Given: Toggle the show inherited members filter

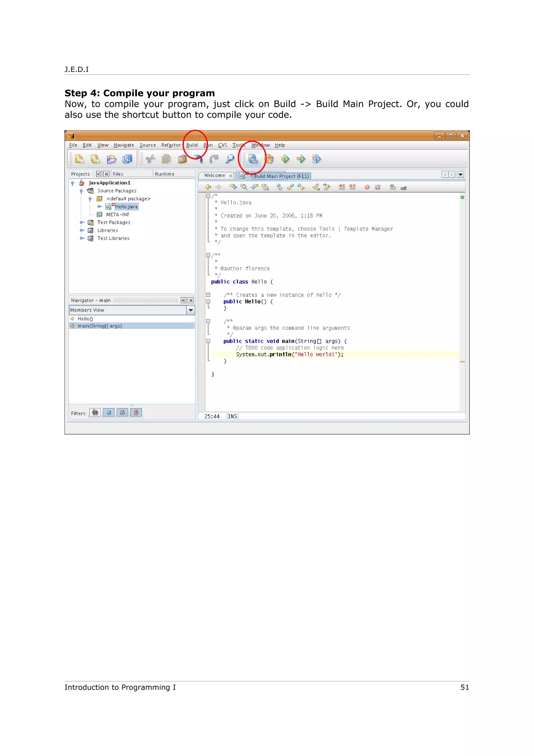Looking at the screenshot, I should 95,413.
